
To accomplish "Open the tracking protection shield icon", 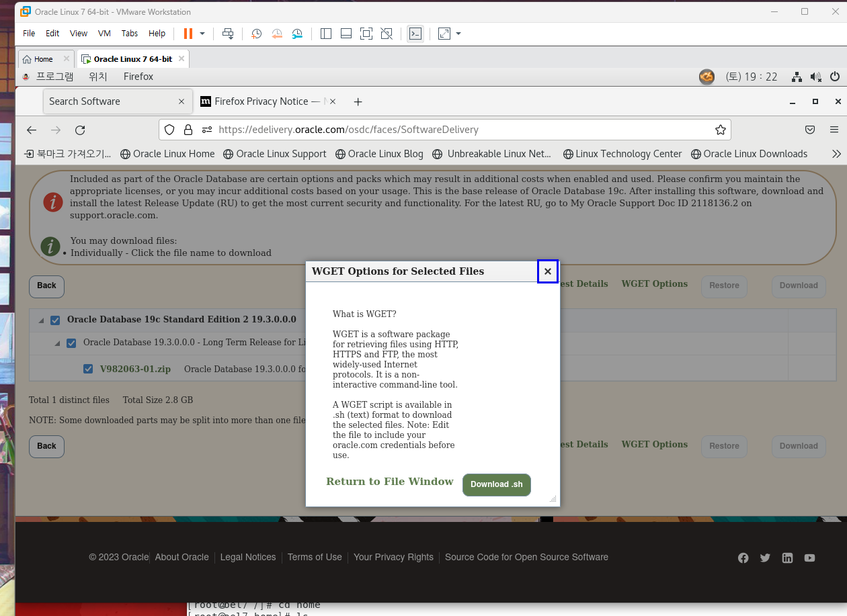I will coord(170,130).
